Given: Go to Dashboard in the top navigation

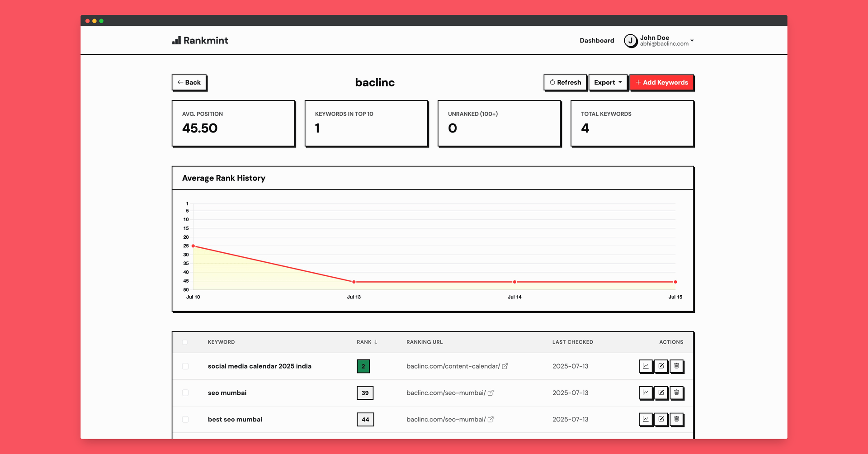Looking at the screenshot, I should pos(597,41).
